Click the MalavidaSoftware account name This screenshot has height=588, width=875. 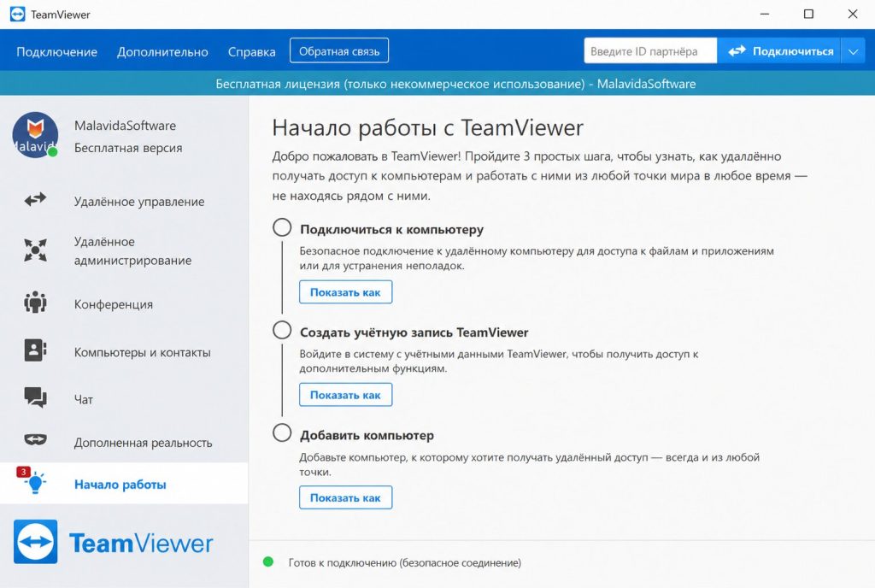tap(125, 126)
